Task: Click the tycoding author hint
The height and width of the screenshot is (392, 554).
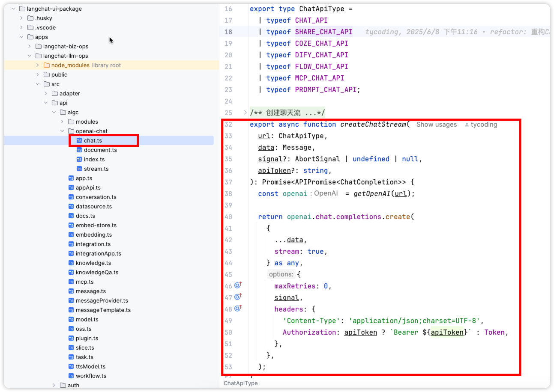Action: pyautogui.click(x=484, y=125)
